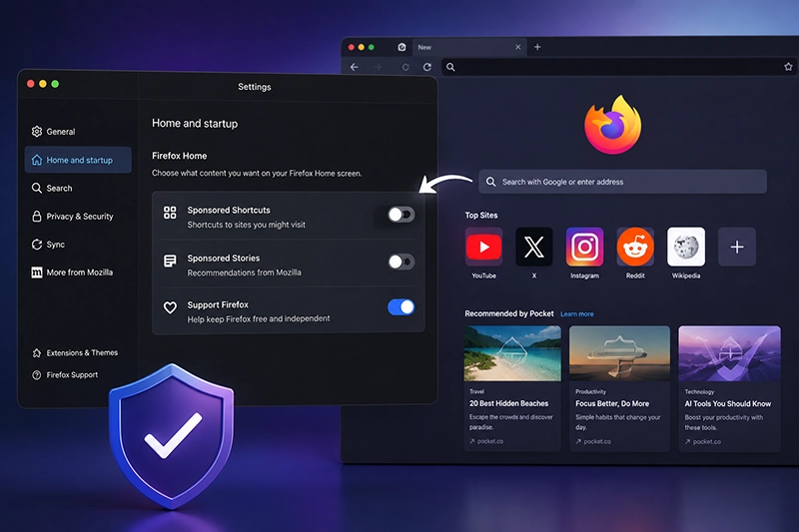Maximize the Settings window green button
The width and height of the screenshot is (799, 532).
(55, 84)
